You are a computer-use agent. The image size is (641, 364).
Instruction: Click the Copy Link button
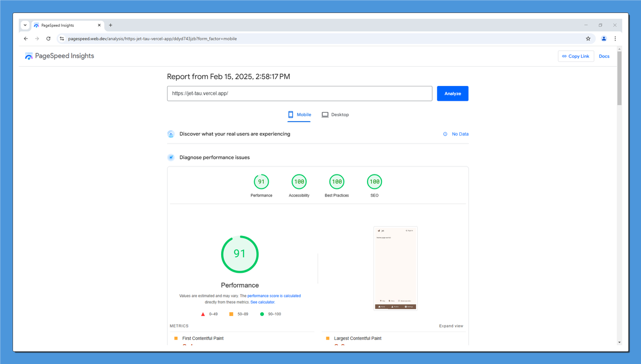coord(576,56)
